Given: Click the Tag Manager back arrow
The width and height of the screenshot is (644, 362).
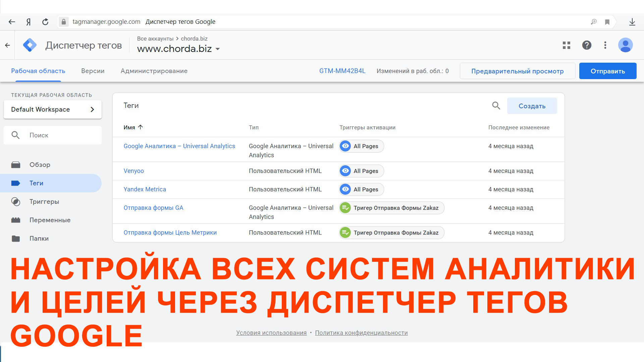Looking at the screenshot, I should [x=7, y=45].
